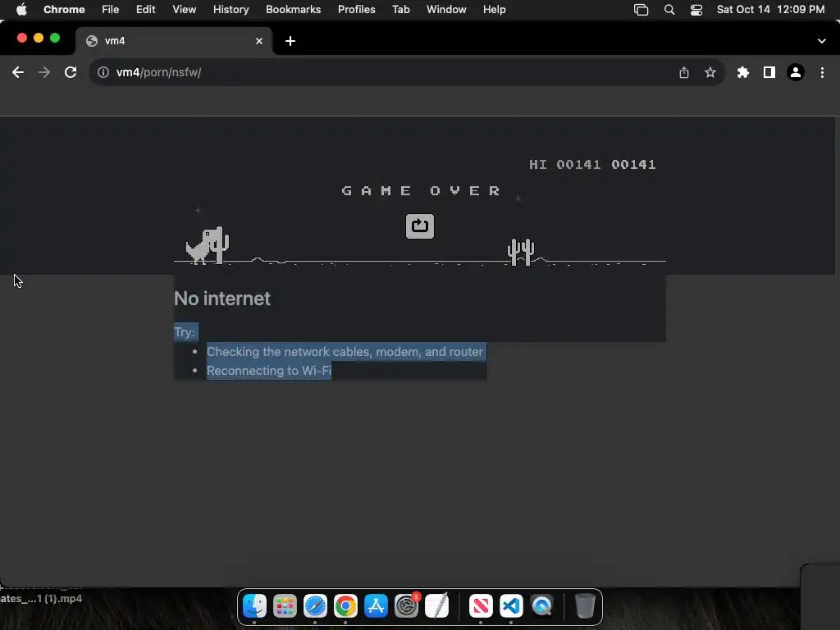Open Chrome three-dot menu

[x=822, y=72]
